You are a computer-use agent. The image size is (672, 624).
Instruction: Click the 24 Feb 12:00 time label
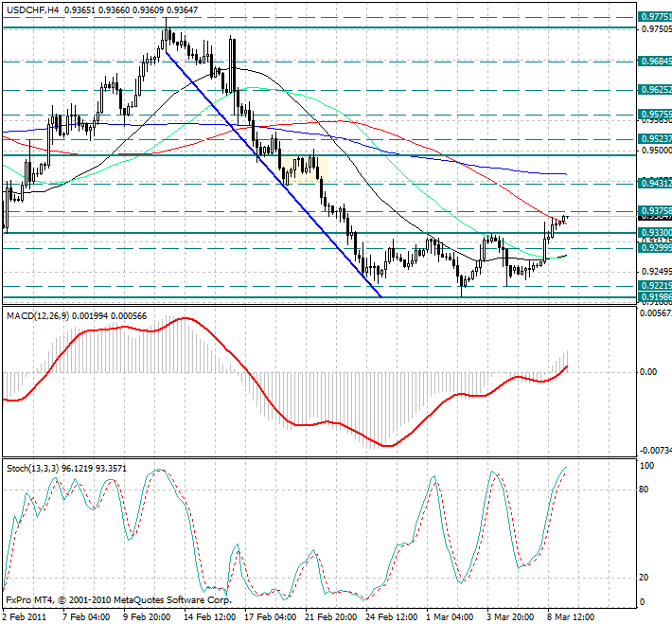click(x=392, y=616)
